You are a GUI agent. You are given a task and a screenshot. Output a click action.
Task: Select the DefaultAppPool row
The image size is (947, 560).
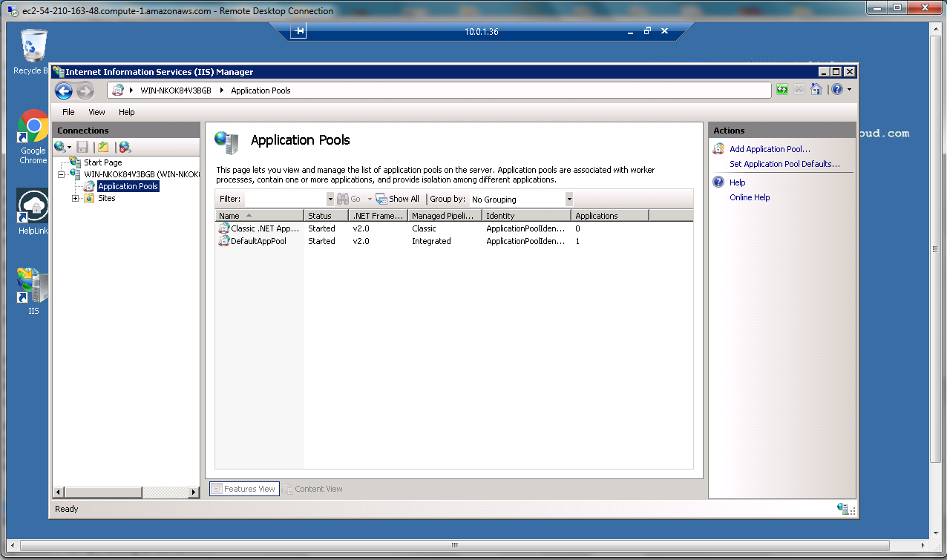pyautogui.click(x=258, y=241)
